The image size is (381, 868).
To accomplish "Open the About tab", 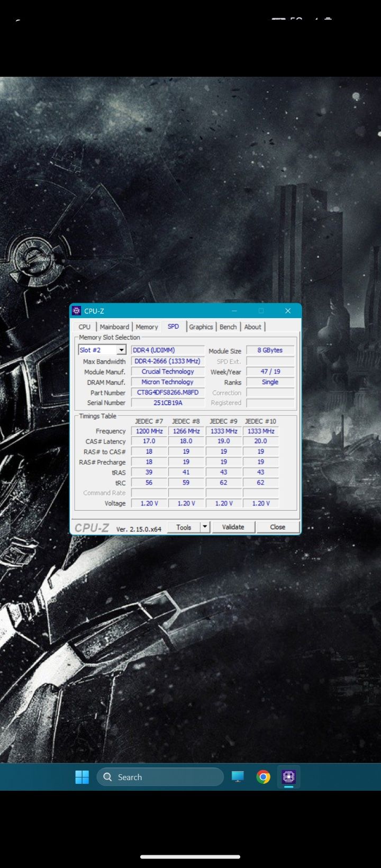I will 252,327.
